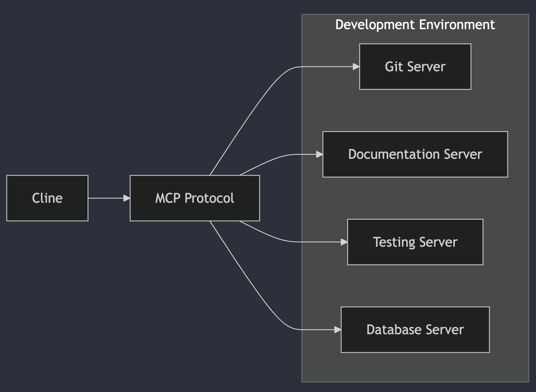Click the border of the Documentation Server box
The height and width of the screenshot is (392, 536).
(415, 132)
